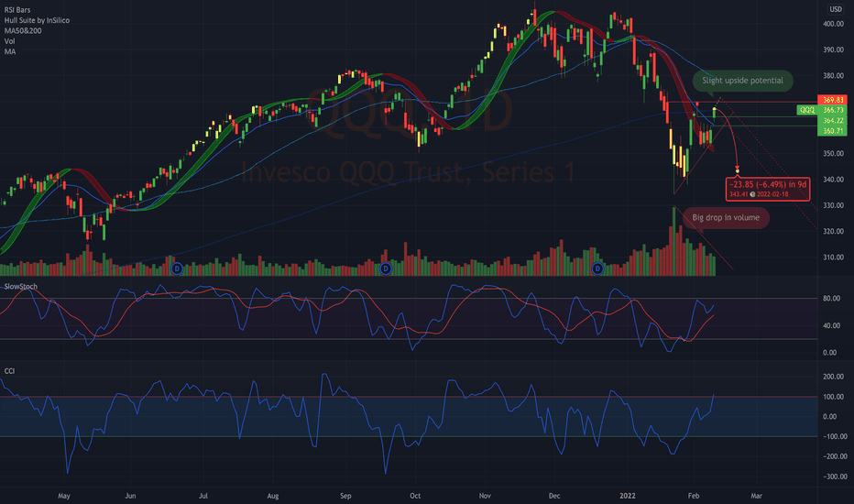The width and height of the screenshot is (854, 504).
Task: Open the USD currency selector
Action: 836,9
